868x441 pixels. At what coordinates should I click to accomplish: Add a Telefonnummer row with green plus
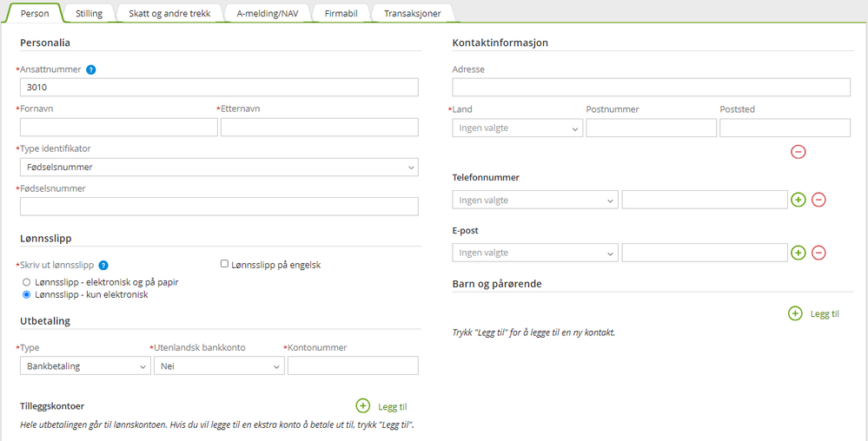click(x=798, y=200)
